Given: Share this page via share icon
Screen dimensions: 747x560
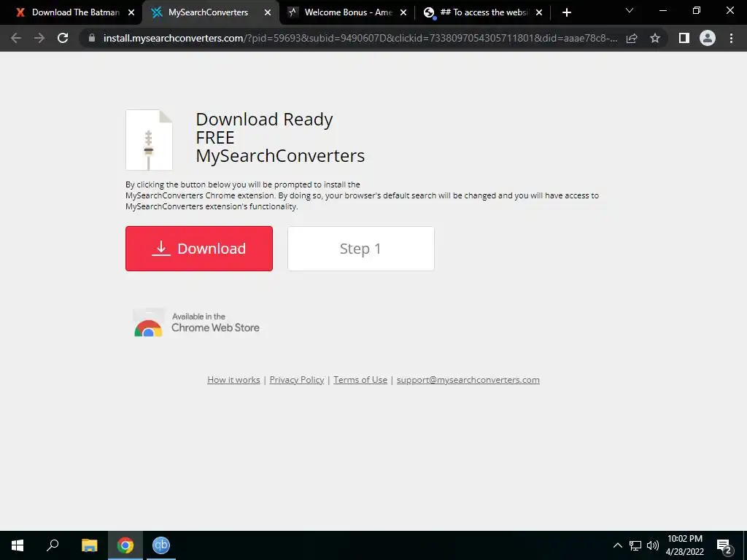Looking at the screenshot, I should pyautogui.click(x=632, y=38).
